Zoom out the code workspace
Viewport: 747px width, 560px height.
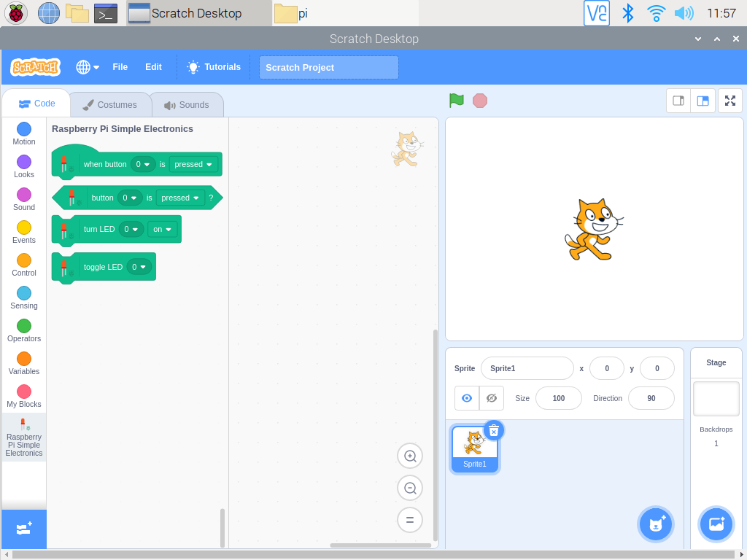410,488
